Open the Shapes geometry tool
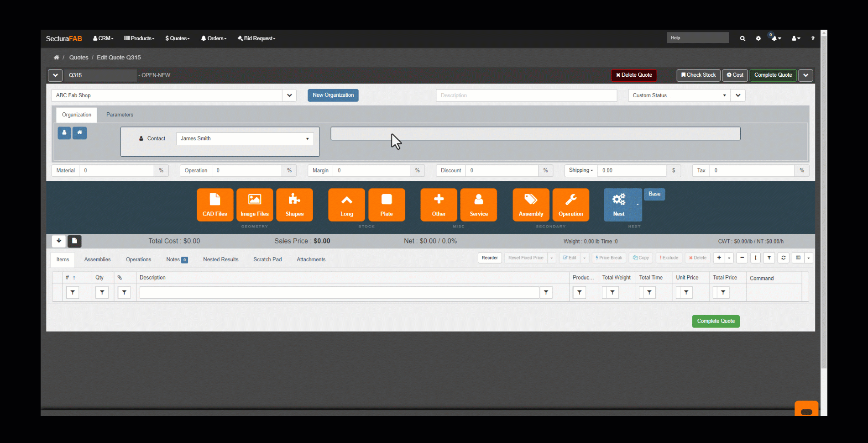Screen dimensions: 868x443 pyautogui.click(x=294, y=205)
